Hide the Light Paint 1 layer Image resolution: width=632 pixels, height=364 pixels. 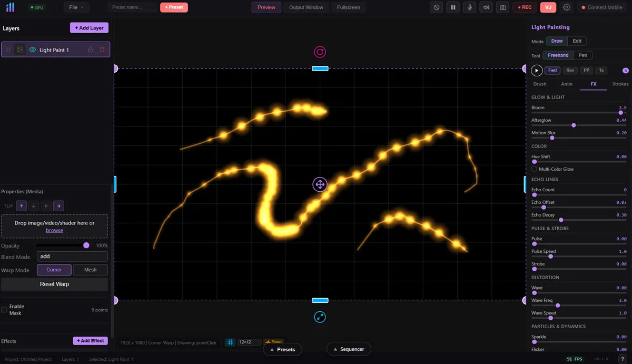pyautogui.click(x=33, y=50)
